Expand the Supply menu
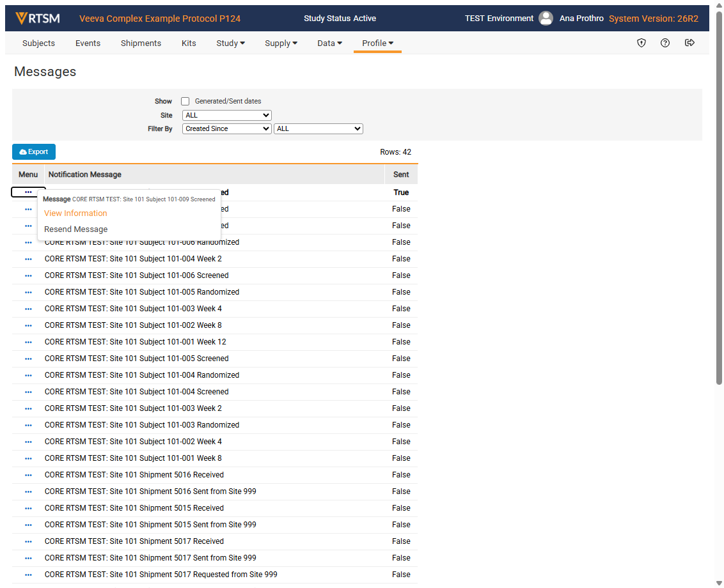 click(281, 43)
